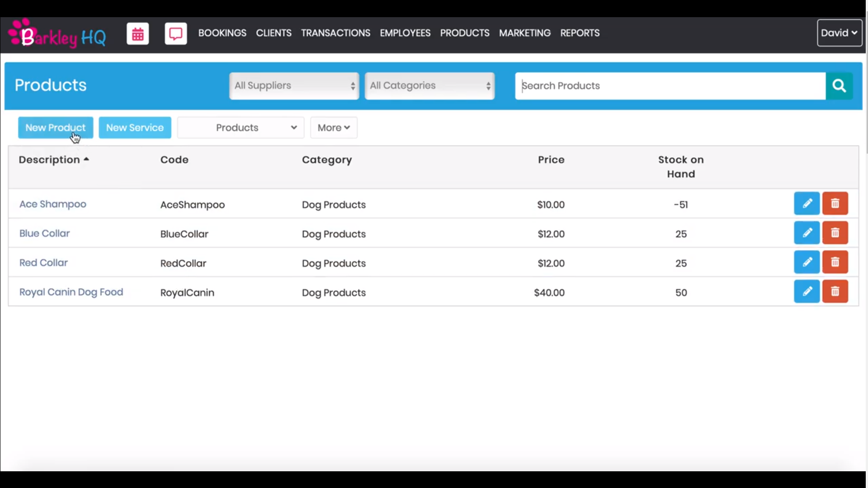
Task: Click the New Service button
Action: pyautogui.click(x=135, y=127)
